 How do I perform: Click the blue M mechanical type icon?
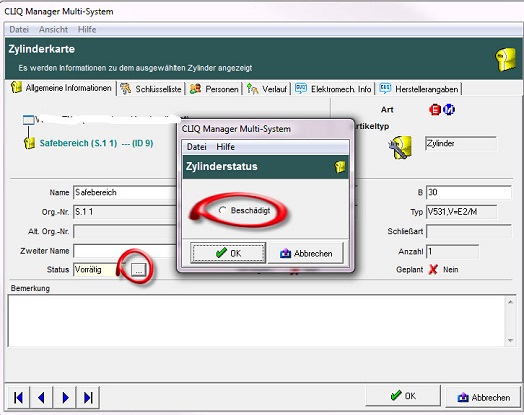click(449, 110)
